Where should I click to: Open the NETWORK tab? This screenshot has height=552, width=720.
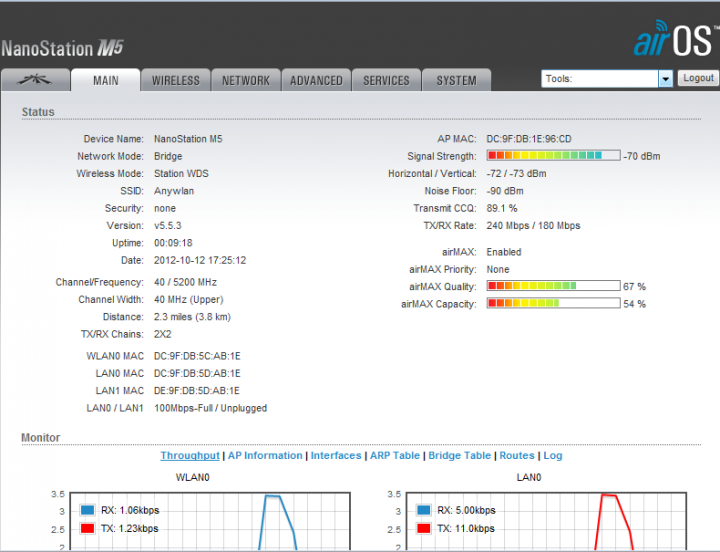(x=246, y=80)
